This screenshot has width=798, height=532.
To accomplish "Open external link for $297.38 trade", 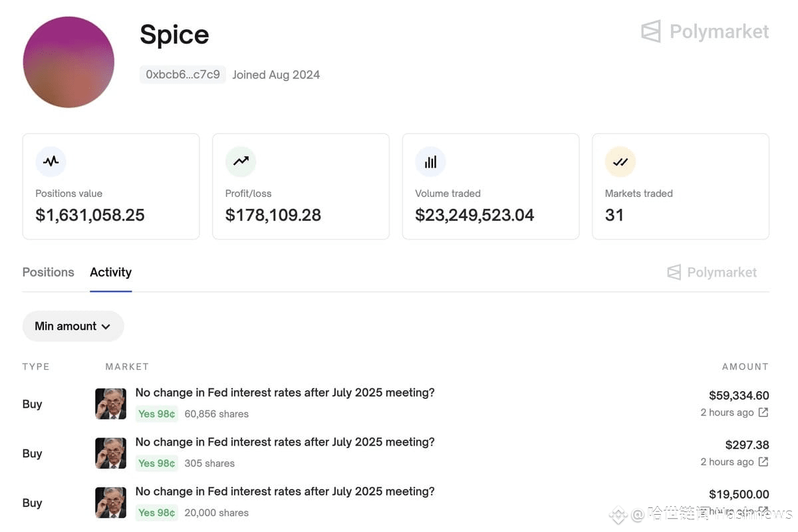I will coord(763,462).
